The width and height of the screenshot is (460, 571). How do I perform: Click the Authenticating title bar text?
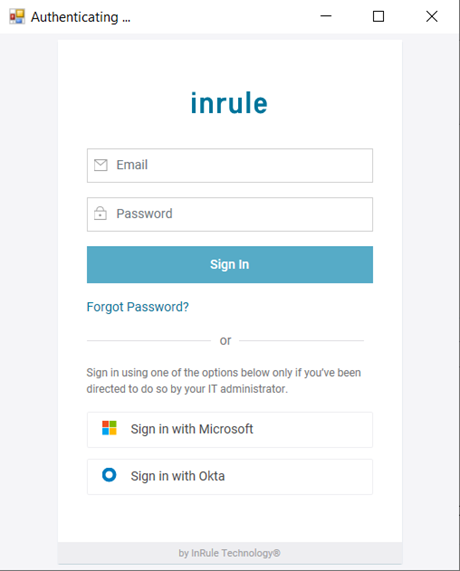[80, 17]
